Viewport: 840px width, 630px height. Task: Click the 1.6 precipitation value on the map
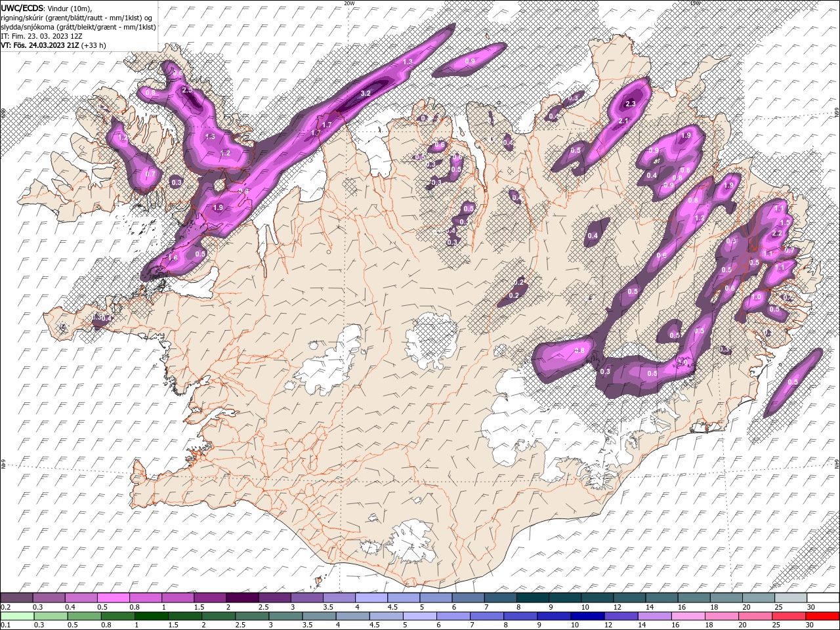click(x=173, y=258)
